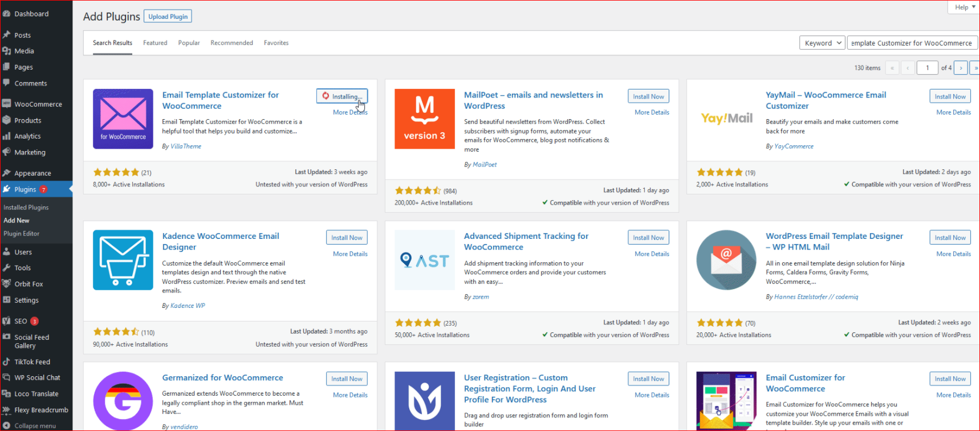Install Kadence WooCommerce Email Designer
The height and width of the screenshot is (431, 980).
coord(347,238)
